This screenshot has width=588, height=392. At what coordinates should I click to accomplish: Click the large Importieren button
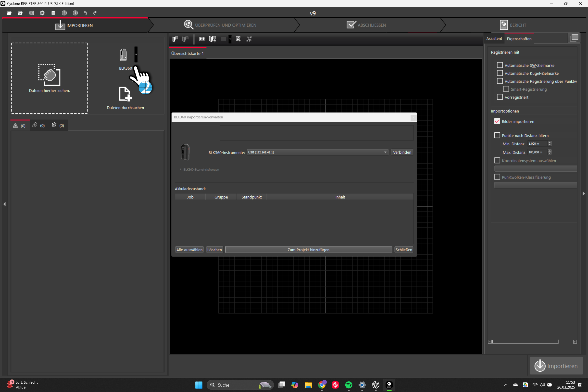pos(556,366)
